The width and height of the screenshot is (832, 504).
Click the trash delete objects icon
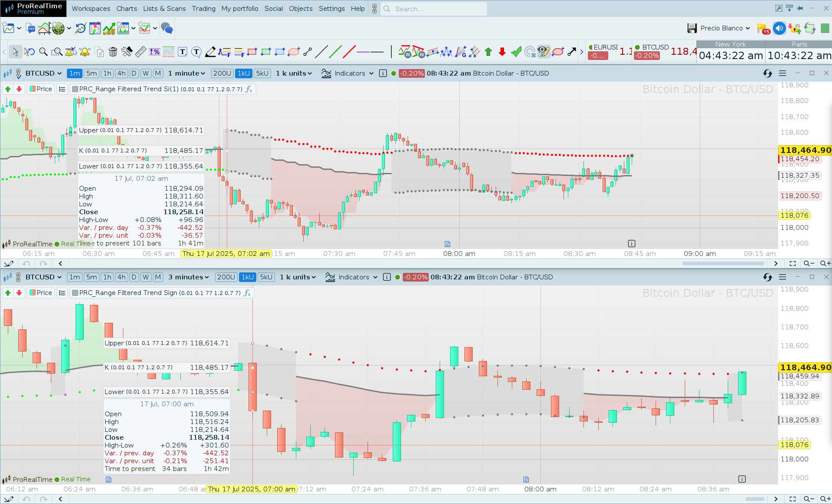point(113,52)
